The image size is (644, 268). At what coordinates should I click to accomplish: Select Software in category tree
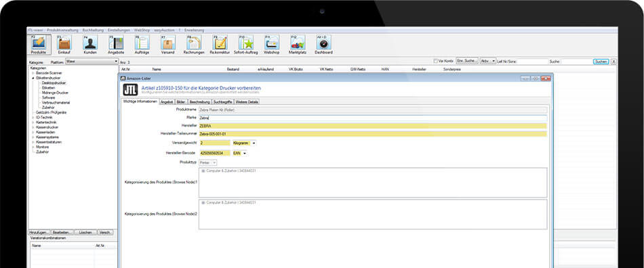pyautogui.click(x=48, y=97)
